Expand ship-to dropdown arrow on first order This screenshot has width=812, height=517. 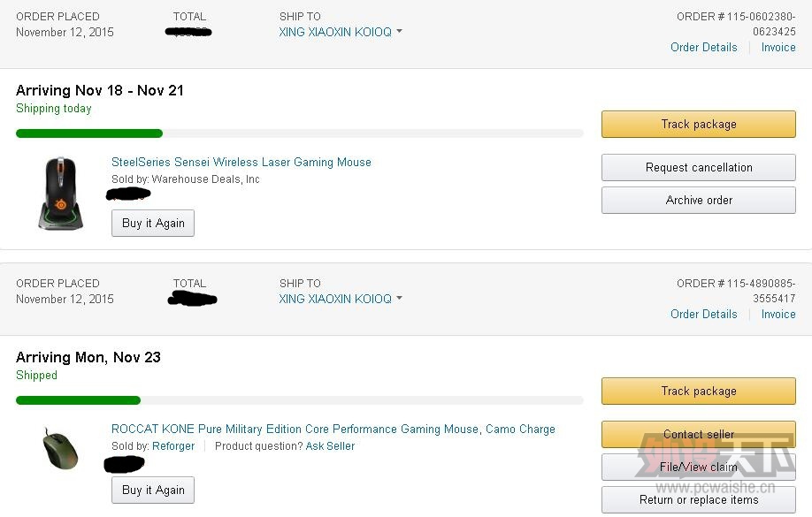point(400,32)
